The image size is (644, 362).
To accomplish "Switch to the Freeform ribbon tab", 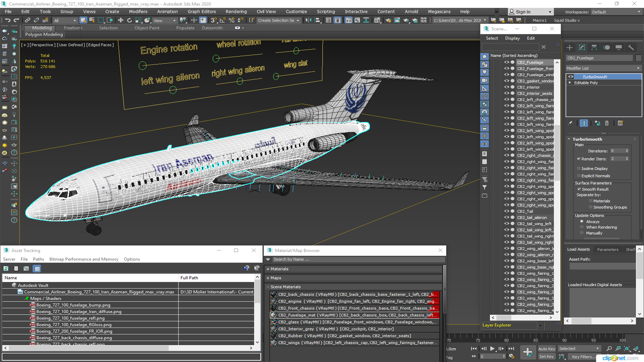I will tap(73, 28).
